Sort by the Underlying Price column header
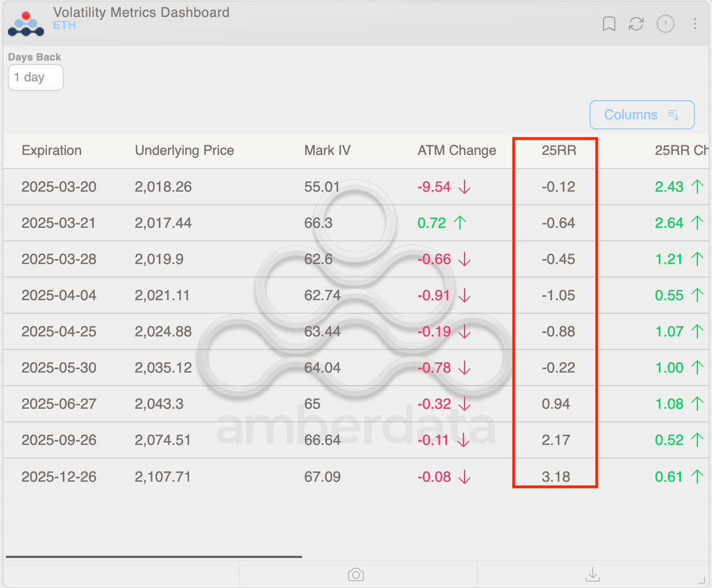 click(184, 150)
